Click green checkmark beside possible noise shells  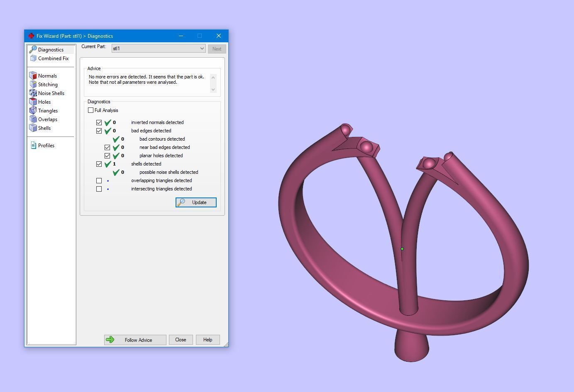coord(116,172)
